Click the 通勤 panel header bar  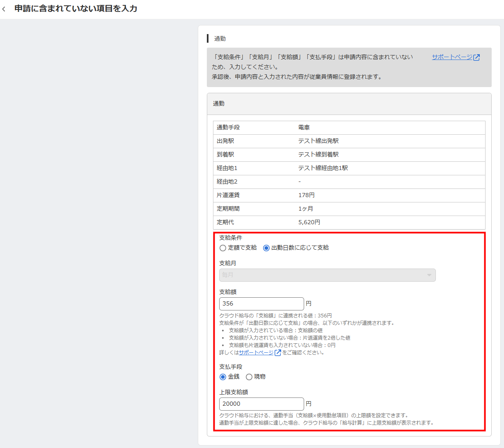(x=349, y=104)
